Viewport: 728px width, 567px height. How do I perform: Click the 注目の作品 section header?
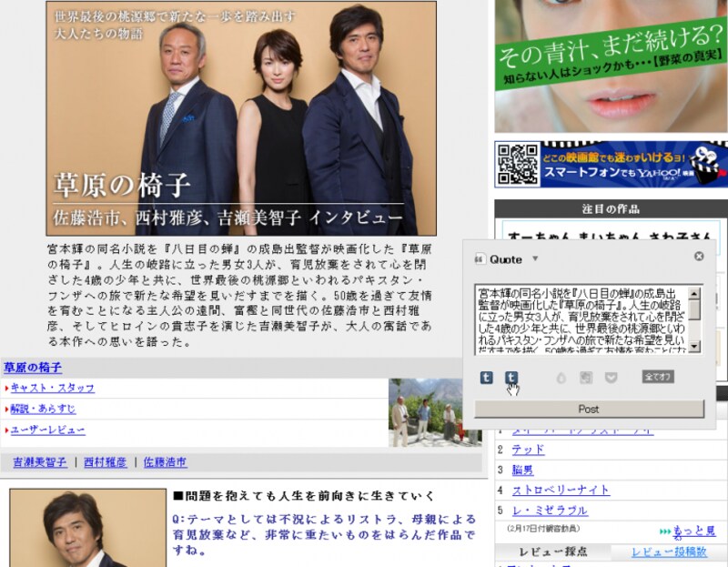(x=611, y=209)
